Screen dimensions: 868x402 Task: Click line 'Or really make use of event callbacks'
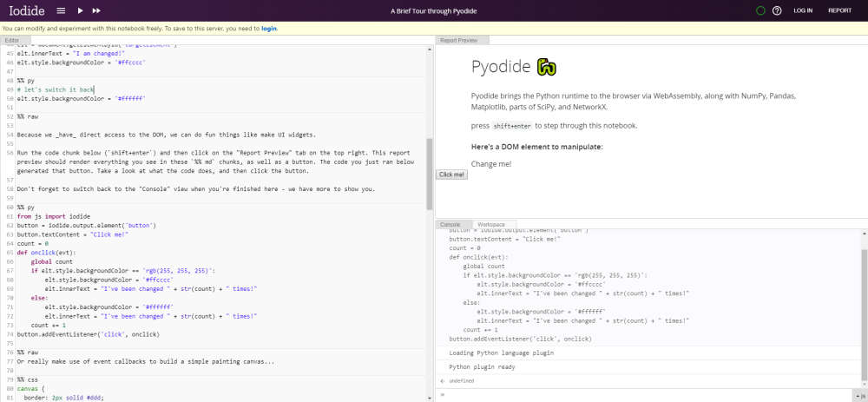point(146,361)
